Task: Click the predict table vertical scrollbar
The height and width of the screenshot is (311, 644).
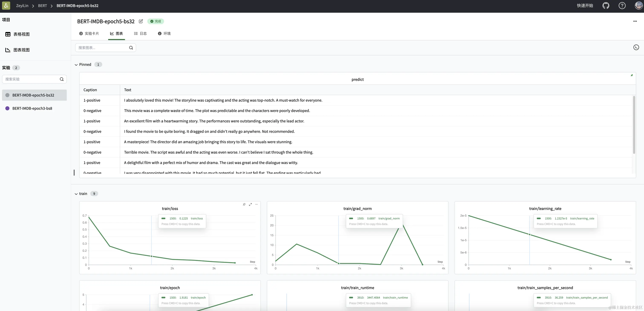Action: [x=634, y=125]
